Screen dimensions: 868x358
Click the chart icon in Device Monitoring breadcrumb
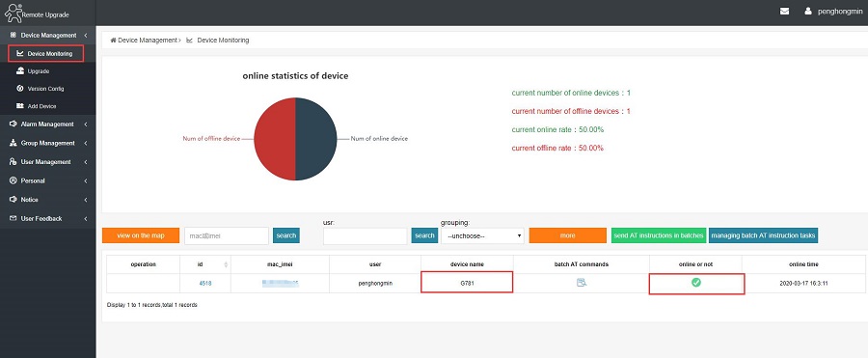click(x=189, y=41)
